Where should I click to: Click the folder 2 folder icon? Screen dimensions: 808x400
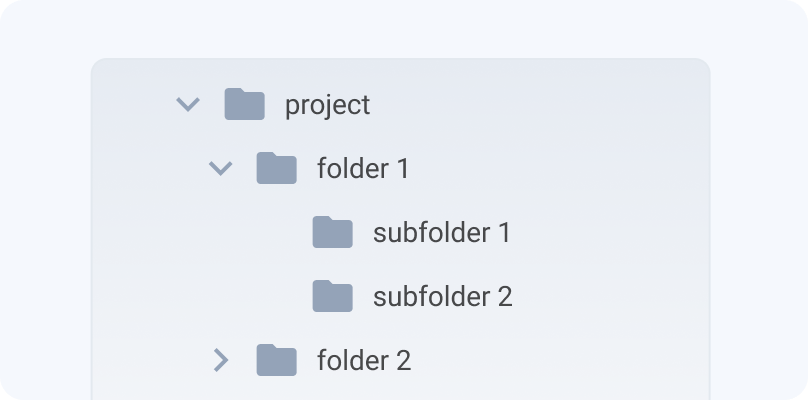coord(277,360)
